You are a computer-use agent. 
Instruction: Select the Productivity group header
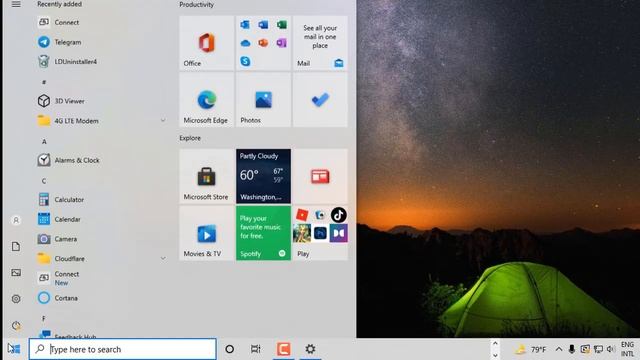click(x=196, y=4)
